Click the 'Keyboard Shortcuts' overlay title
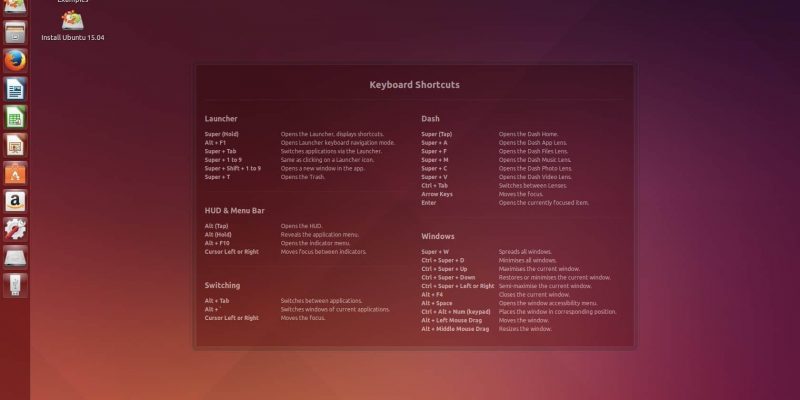Screen dimensions: 800x400 point(414,85)
